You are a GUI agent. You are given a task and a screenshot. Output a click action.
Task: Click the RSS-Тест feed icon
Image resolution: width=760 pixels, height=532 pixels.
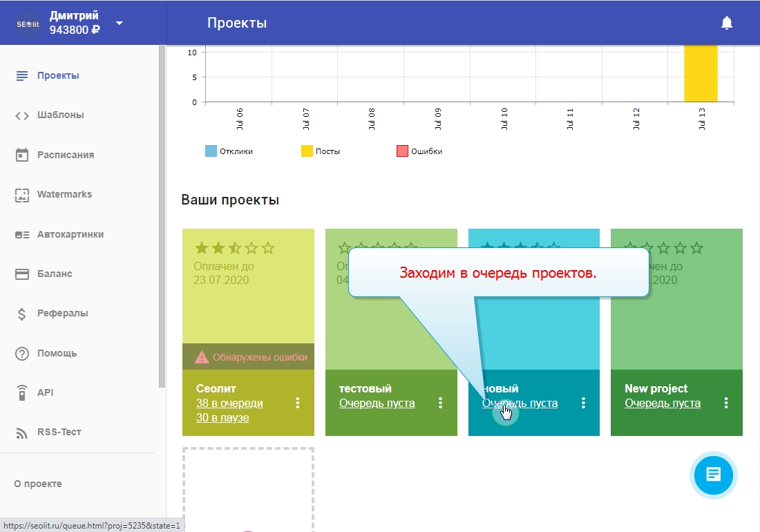(x=22, y=433)
